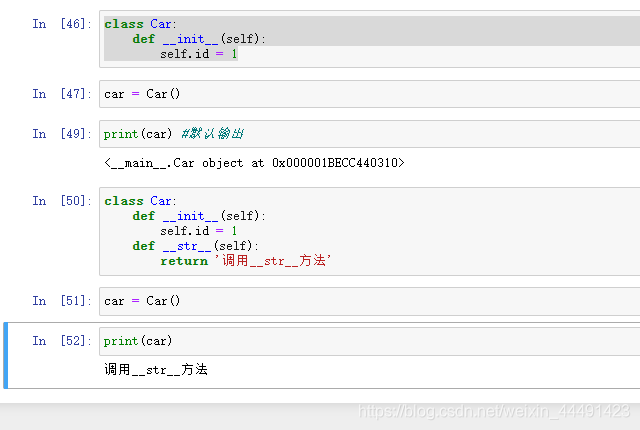Click the 'def __init__(self):' line in cell 50
This screenshot has height=430, width=640.
tap(199, 216)
